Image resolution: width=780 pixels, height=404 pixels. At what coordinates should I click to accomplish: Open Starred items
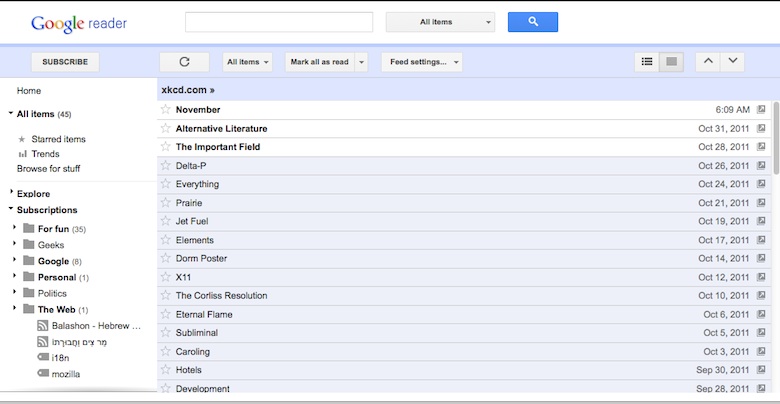pos(58,139)
